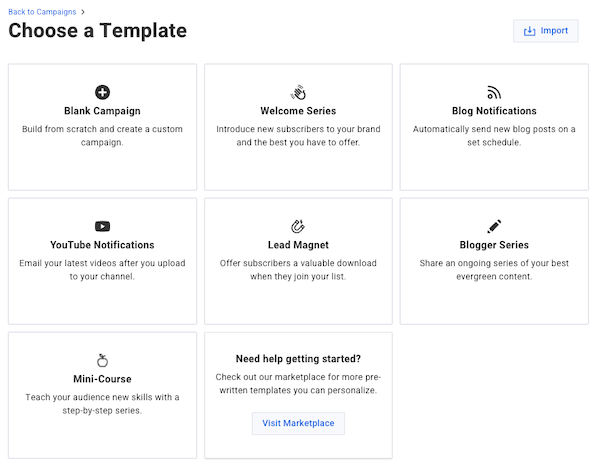Click the Mini-Course apple icon
The height and width of the screenshot is (473, 600).
(x=102, y=360)
